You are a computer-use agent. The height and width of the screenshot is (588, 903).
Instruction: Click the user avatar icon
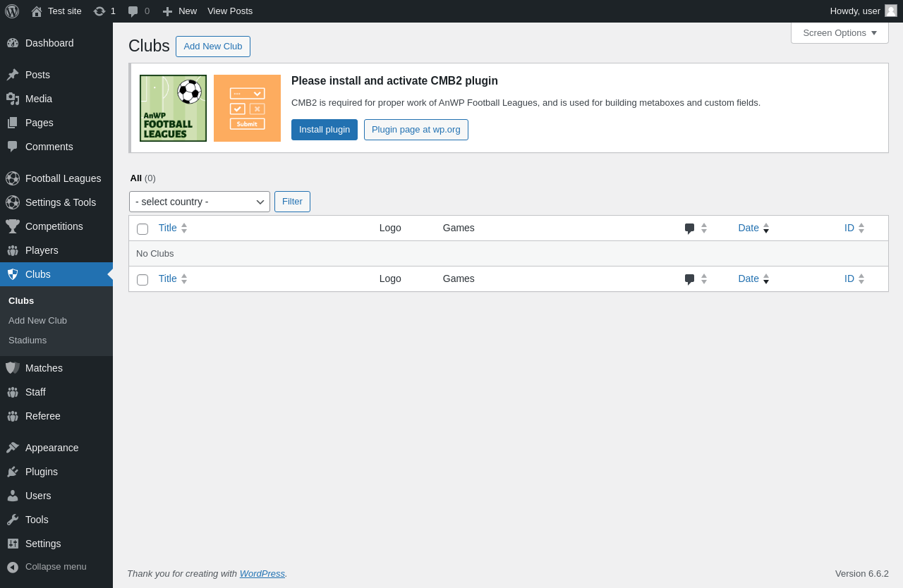(891, 11)
